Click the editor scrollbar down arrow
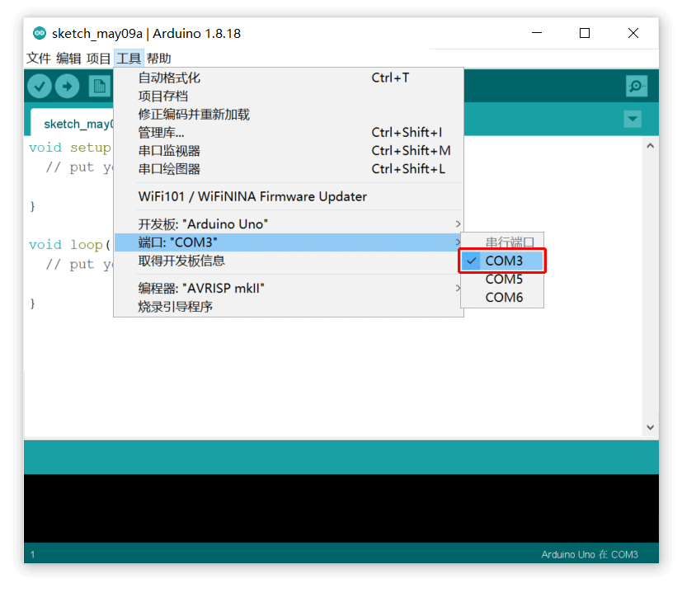682x616 pixels. (x=650, y=428)
